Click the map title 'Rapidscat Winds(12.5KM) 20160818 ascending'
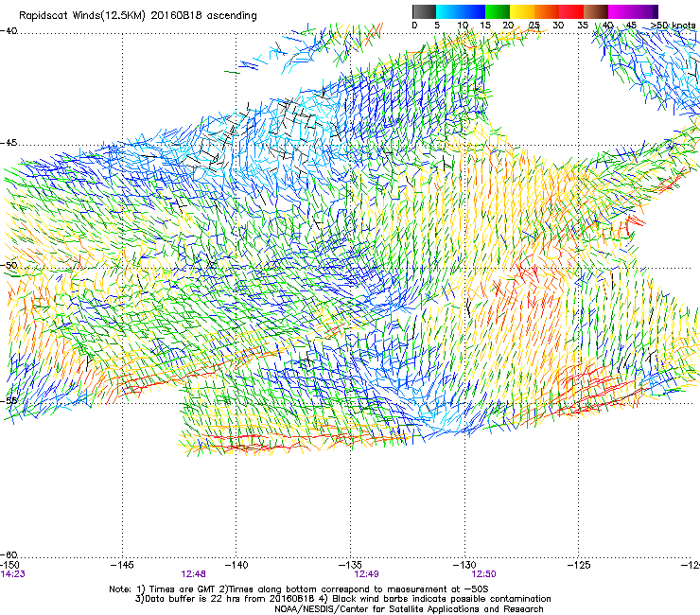Screen dimensions: 700x615 pos(138,16)
